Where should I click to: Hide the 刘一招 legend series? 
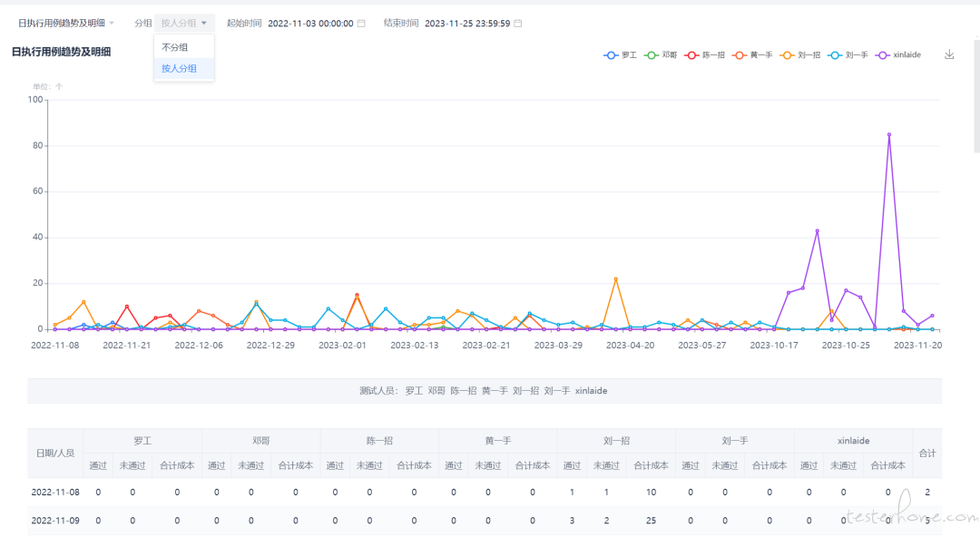tap(800, 55)
